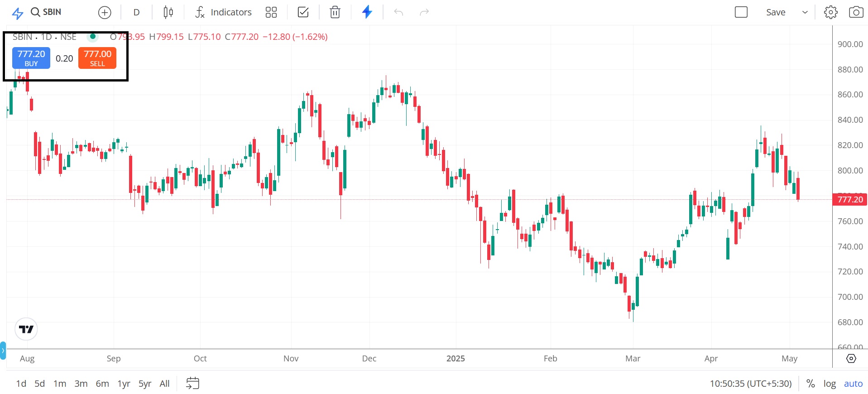The width and height of the screenshot is (868, 394).
Task: Click the checkbox-with-pencil toolbar icon
Action: (x=303, y=12)
